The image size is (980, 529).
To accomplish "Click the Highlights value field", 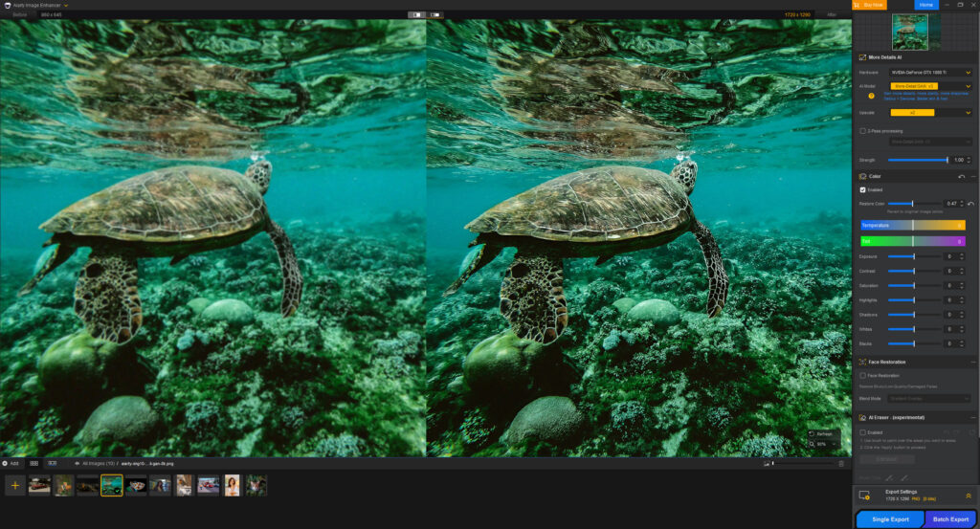I will 950,300.
